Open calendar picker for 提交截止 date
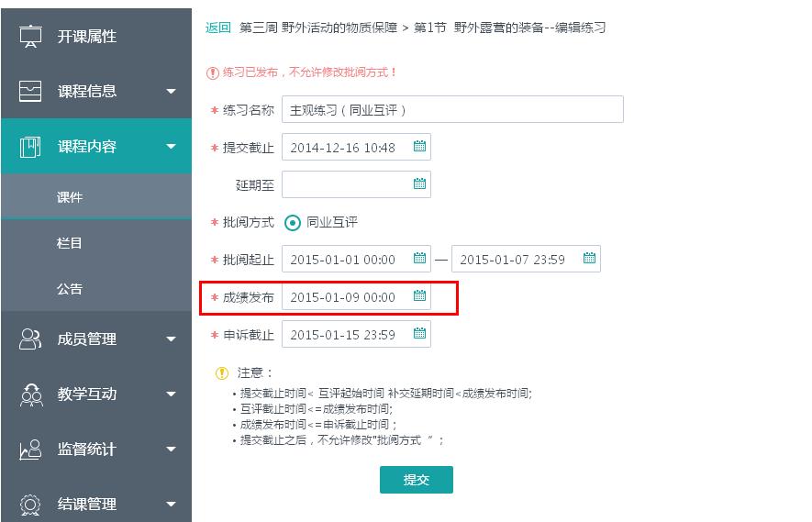 (419, 147)
